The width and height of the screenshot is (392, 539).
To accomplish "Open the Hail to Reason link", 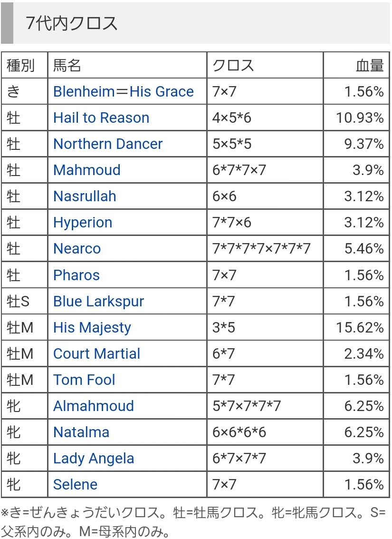I will [x=101, y=118].
